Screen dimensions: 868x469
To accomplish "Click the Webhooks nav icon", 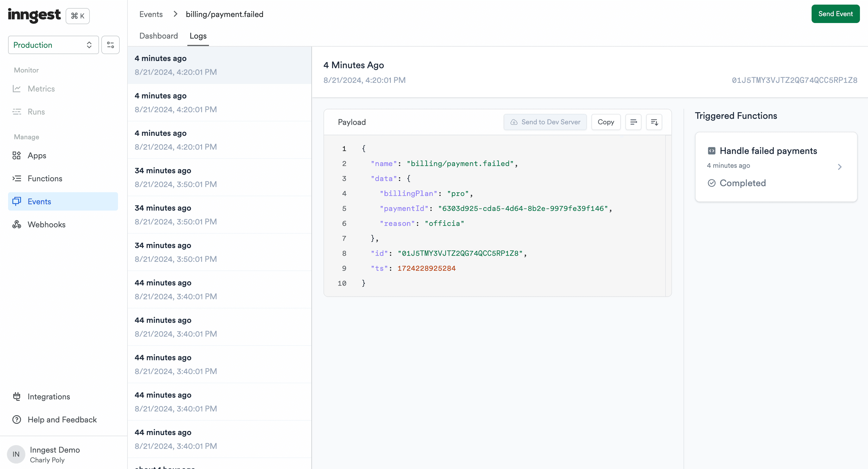I will pos(16,224).
